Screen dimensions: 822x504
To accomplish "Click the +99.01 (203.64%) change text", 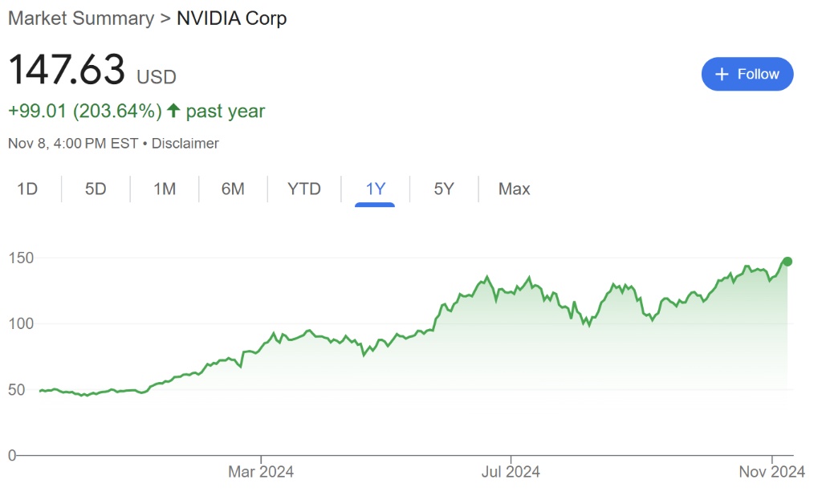I will [85, 111].
